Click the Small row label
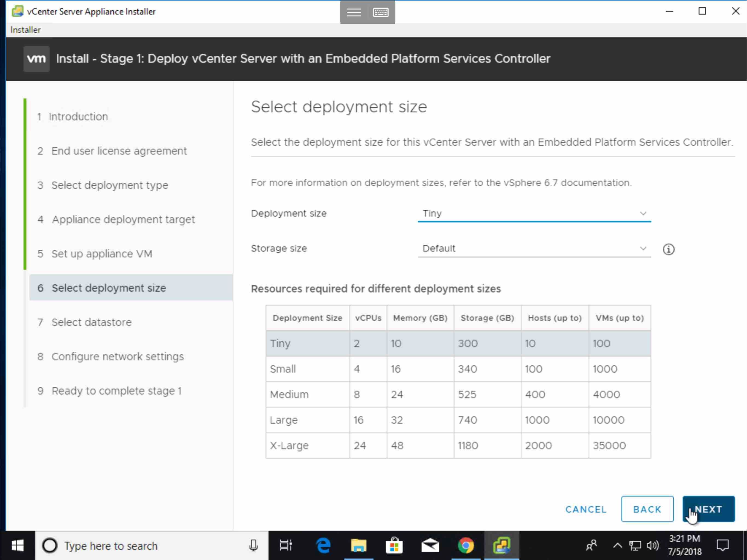 (x=283, y=369)
